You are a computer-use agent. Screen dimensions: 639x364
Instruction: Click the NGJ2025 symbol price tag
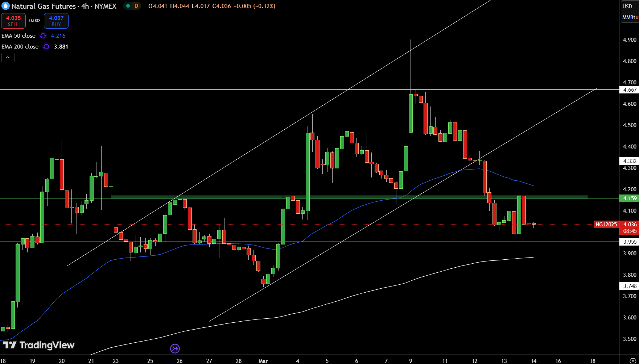coord(606,225)
